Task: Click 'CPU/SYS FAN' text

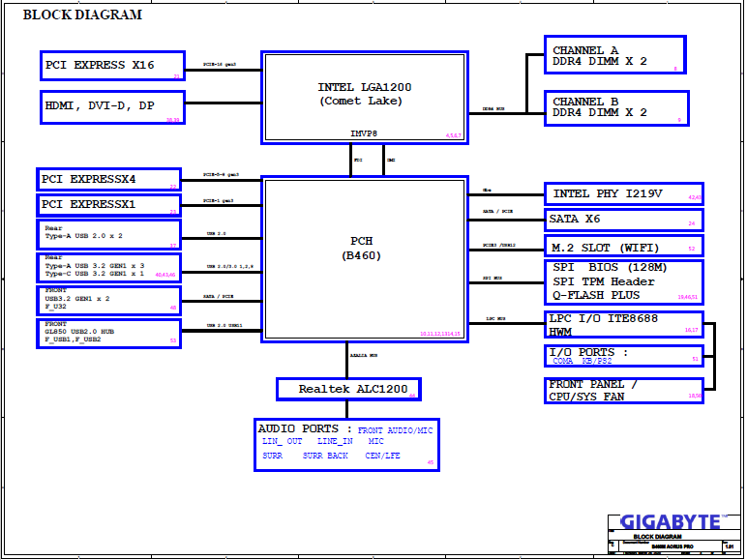Action: coord(586,397)
